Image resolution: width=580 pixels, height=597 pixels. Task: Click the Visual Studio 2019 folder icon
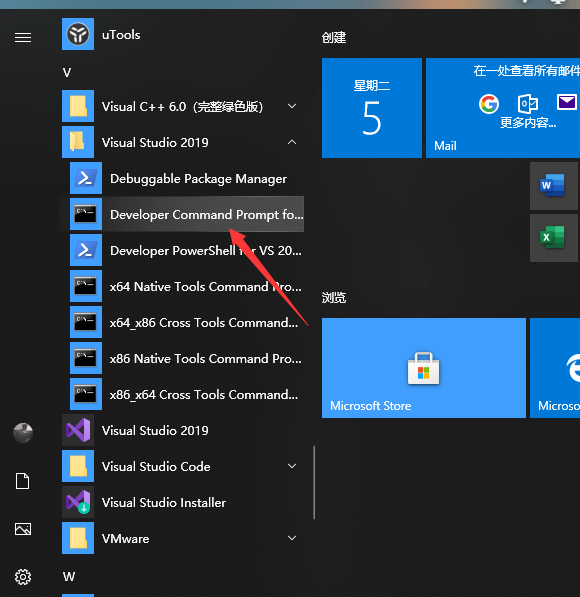(x=78, y=142)
